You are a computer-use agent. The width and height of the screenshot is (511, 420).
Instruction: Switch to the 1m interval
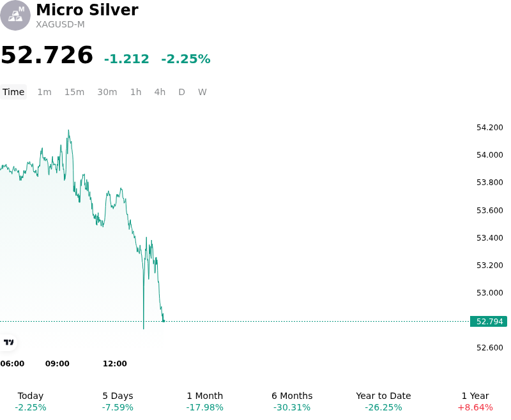click(x=44, y=92)
